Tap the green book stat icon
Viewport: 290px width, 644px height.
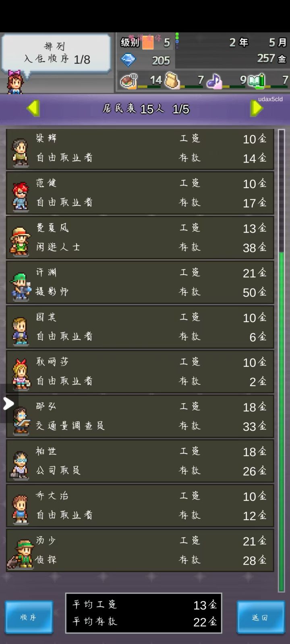click(x=257, y=80)
